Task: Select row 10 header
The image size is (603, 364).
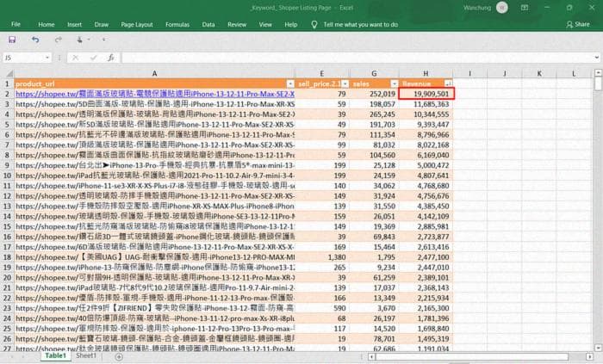Action: (x=7, y=176)
